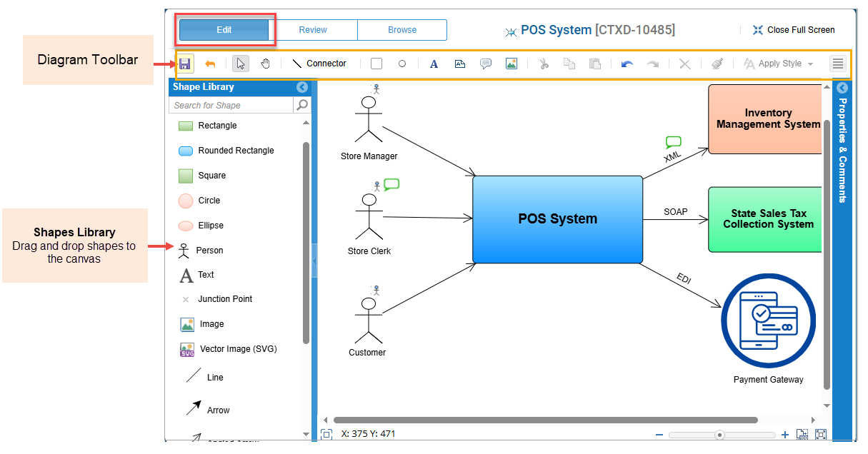Viewport: 868px width, 454px height.
Task: Select the Junction Point shape in the library
Action: (217, 299)
